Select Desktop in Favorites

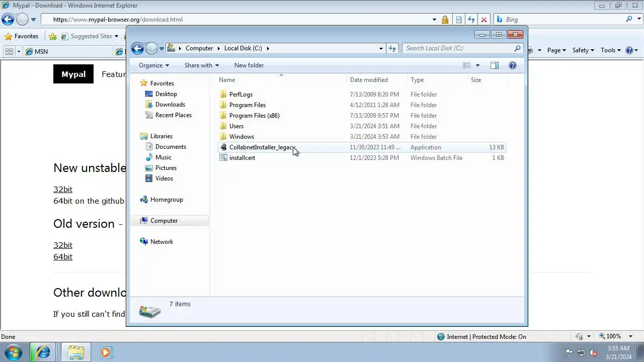coord(166,94)
